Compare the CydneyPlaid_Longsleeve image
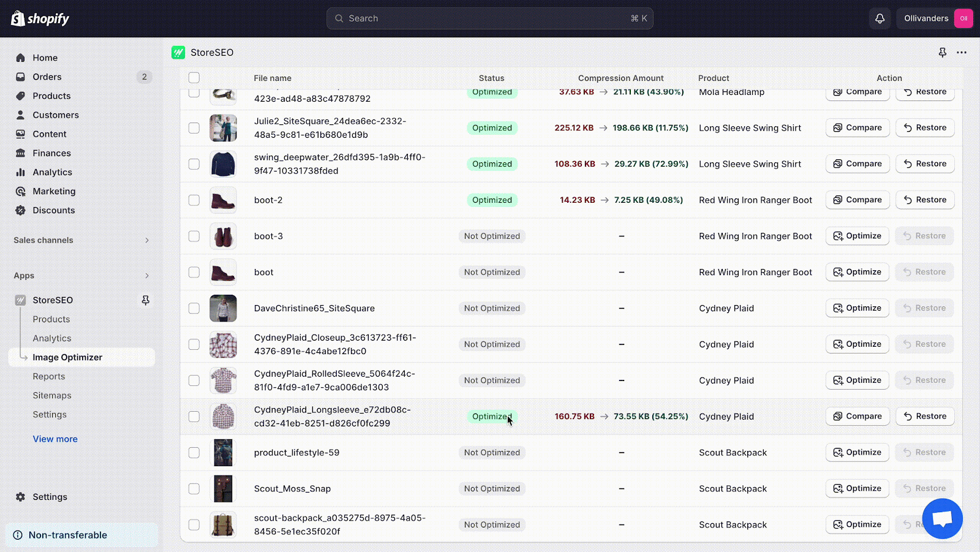This screenshot has width=980, height=552. click(x=858, y=416)
